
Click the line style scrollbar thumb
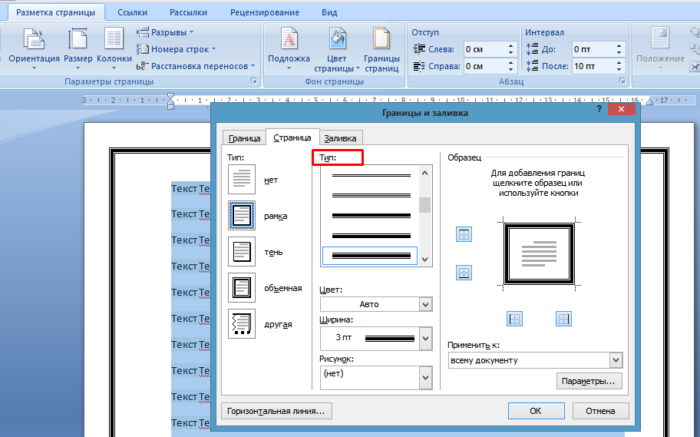425,205
